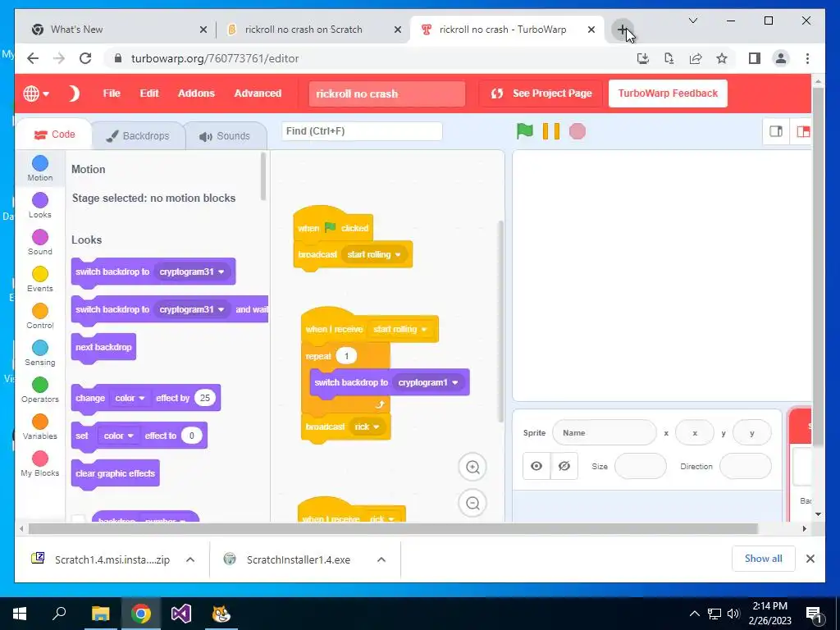The image size is (840, 630).
Task: Open the Advanced menu
Action: [x=258, y=94]
